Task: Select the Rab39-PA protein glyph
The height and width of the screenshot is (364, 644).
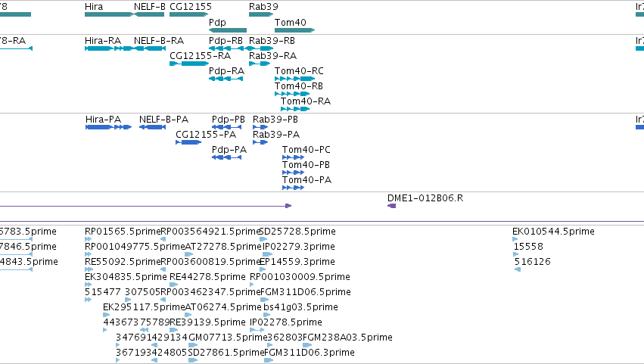Action: (x=260, y=142)
